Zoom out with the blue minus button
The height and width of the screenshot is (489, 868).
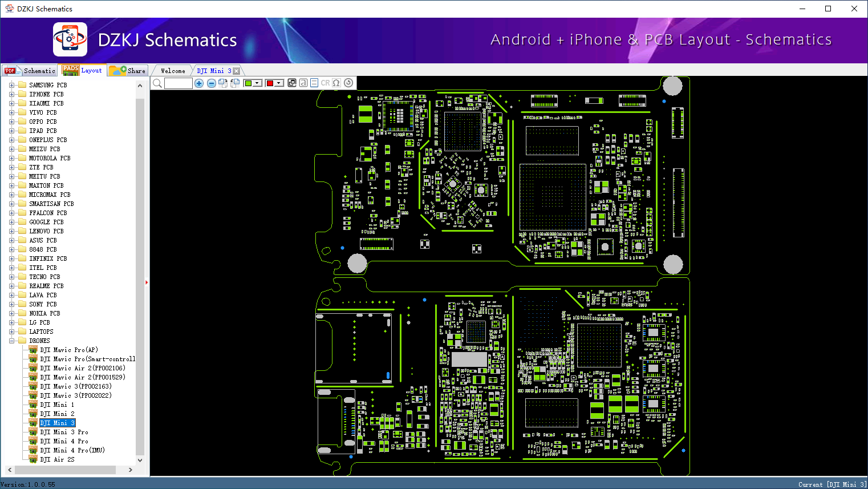point(212,83)
